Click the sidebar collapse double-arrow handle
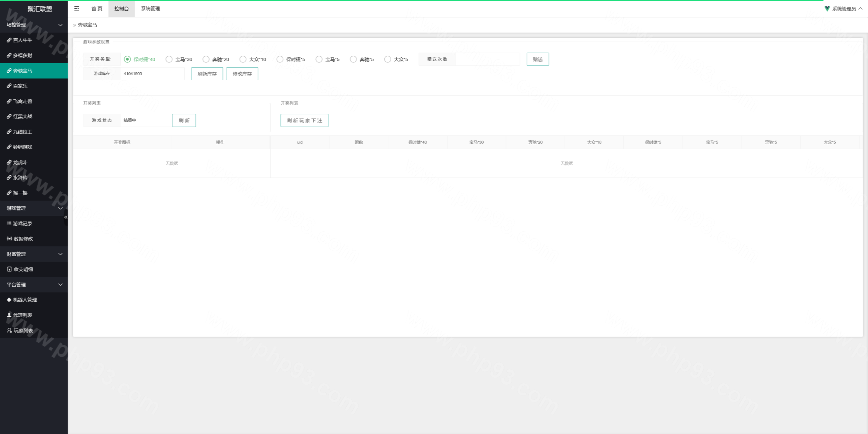868x434 pixels. (x=66, y=217)
